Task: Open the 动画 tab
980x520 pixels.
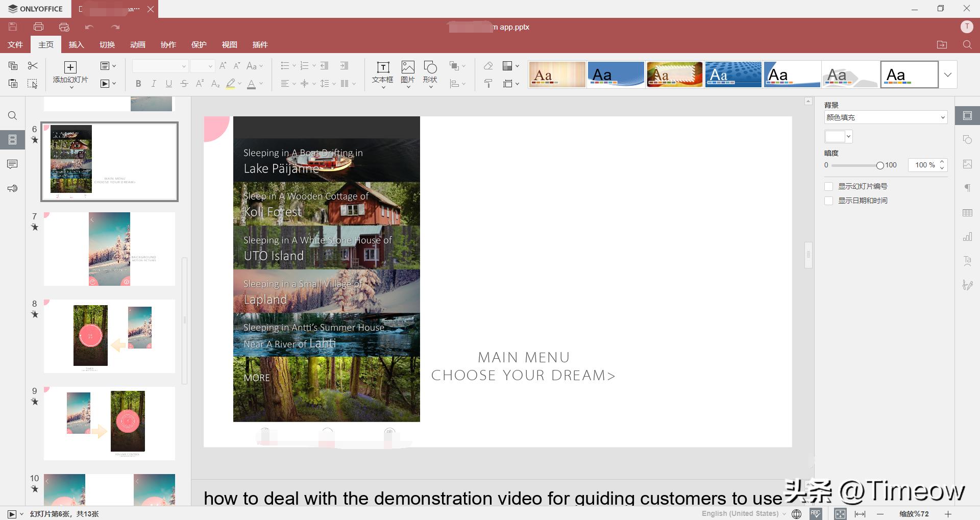Action: coord(137,45)
